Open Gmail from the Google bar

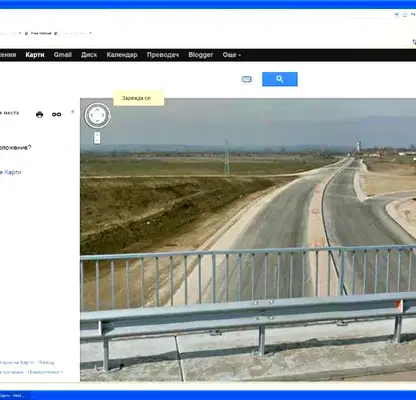point(63,55)
